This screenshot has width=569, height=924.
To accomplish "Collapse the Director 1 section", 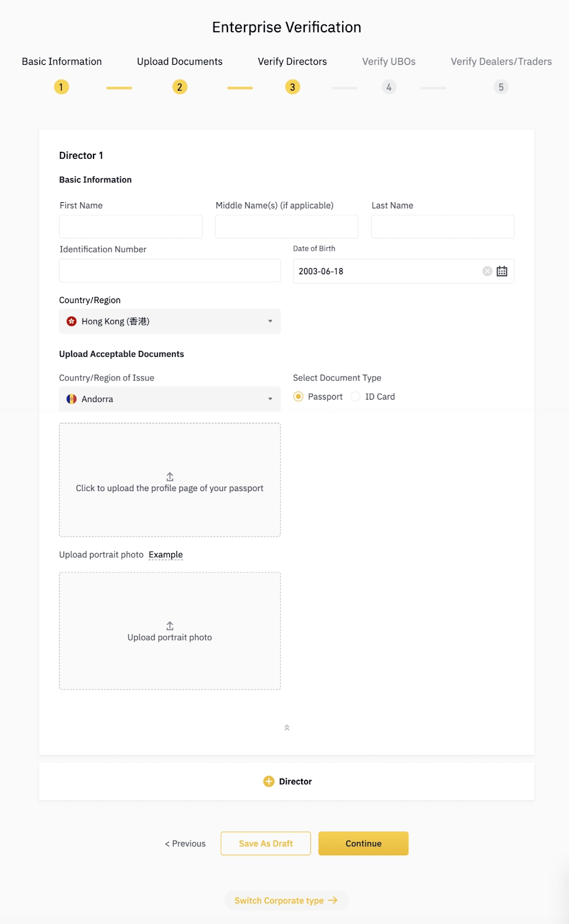I will [287, 728].
